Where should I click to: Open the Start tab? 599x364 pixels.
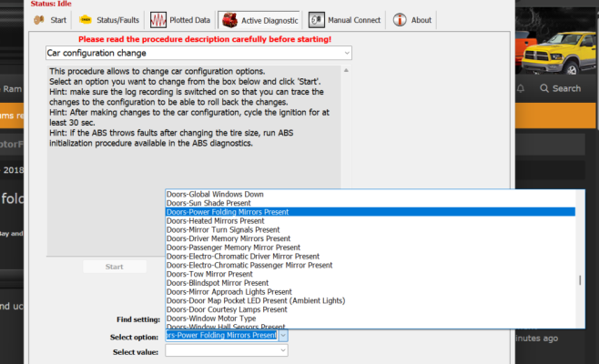[x=50, y=20]
